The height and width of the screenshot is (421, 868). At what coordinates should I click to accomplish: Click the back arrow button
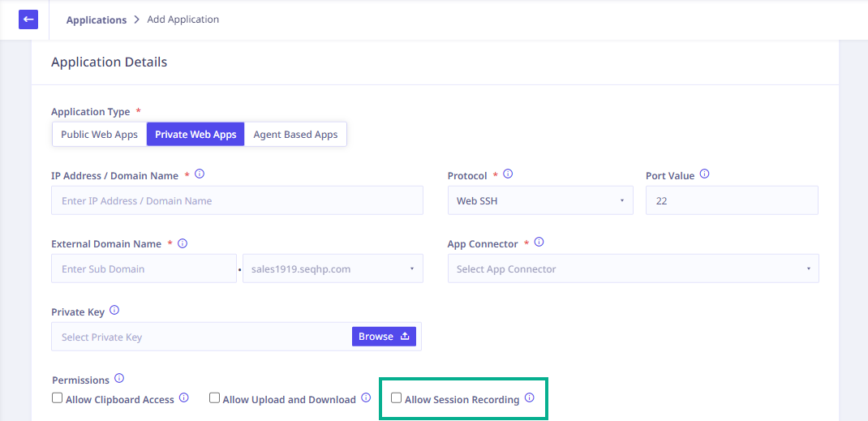click(x=28, y=19)
